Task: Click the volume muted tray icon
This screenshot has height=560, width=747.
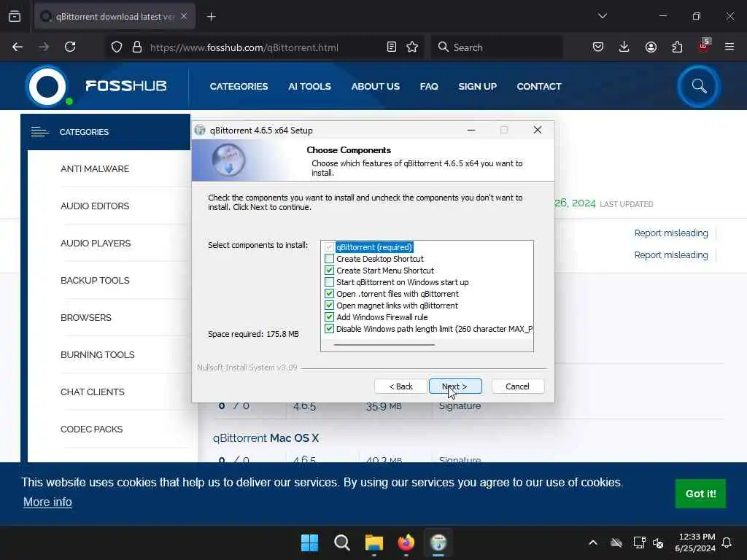Action: 658,542
